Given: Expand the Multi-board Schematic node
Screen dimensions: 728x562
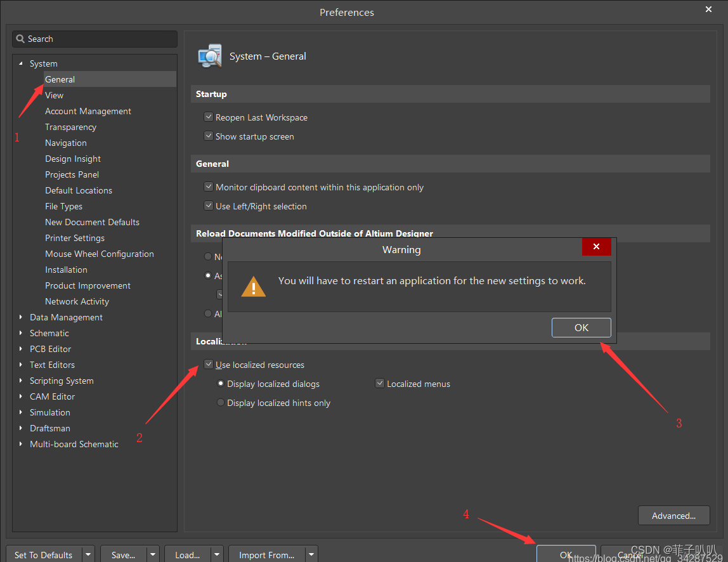Looking at the screenshot, I should 20,444.
